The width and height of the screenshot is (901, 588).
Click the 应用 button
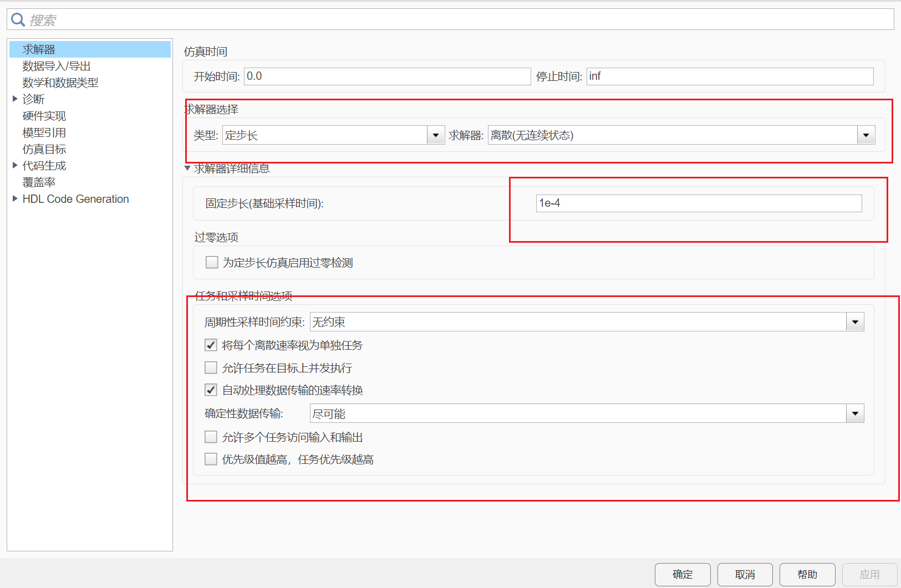(870, 575)
